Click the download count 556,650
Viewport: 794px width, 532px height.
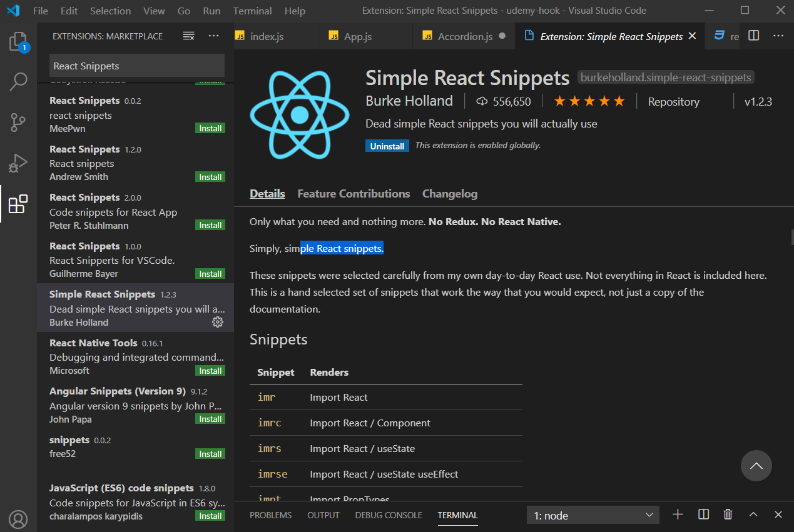tap(504, 101)
